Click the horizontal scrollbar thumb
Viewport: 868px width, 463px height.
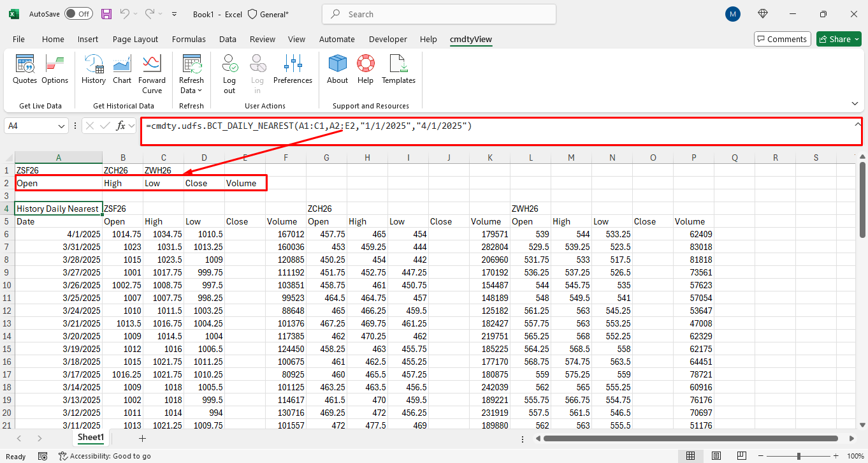tap(690, 438)
